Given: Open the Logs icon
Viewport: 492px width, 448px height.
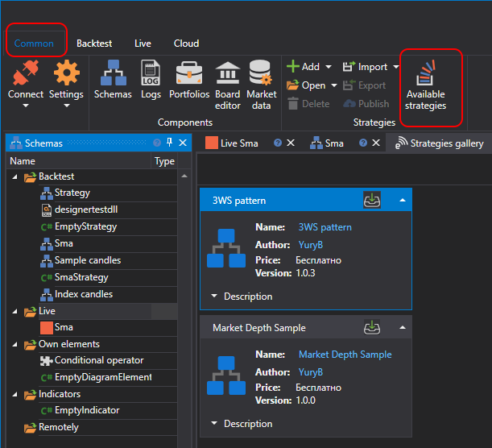Looking at the screenshot, I should pyautogui.click(x=151, y=73).
